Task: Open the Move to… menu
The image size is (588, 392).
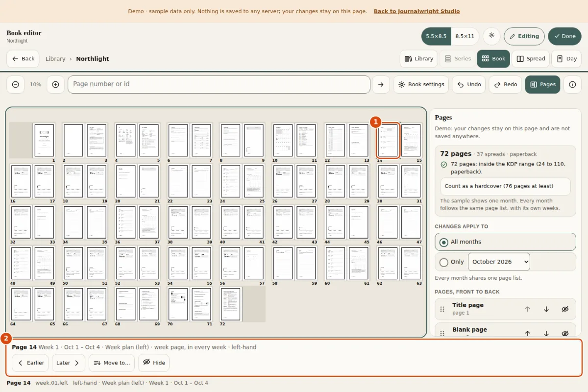Action: pyautogui.click(x=112, y=363)
